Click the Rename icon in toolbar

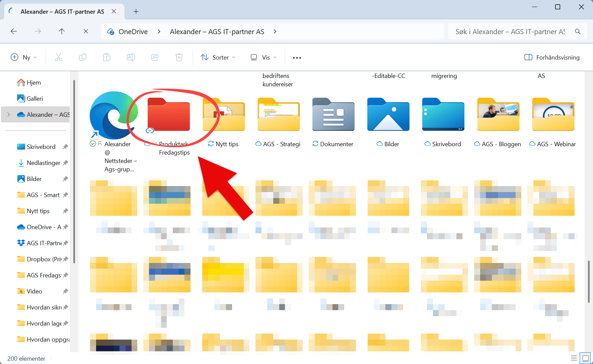pyautogui.click(x=131, y=58)
